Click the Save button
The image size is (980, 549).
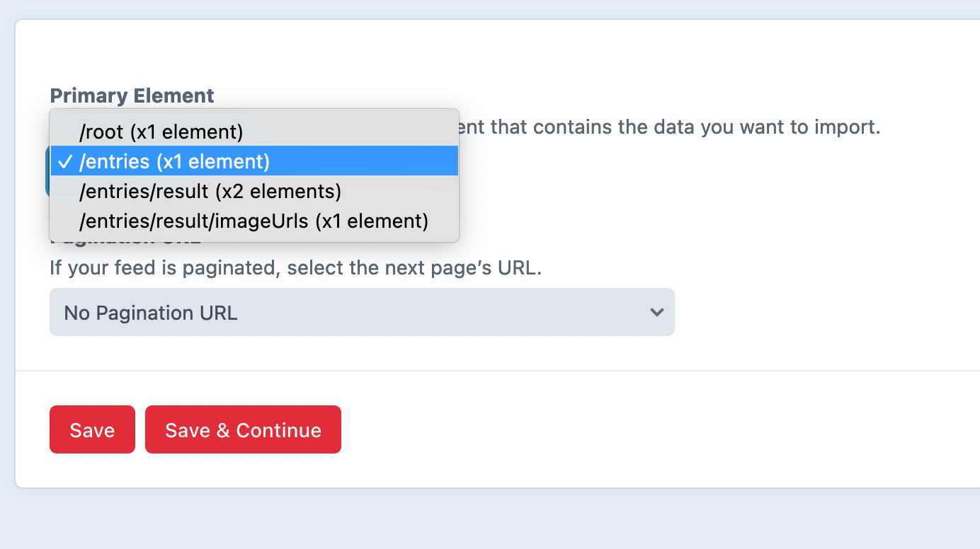tap(91, 429)
